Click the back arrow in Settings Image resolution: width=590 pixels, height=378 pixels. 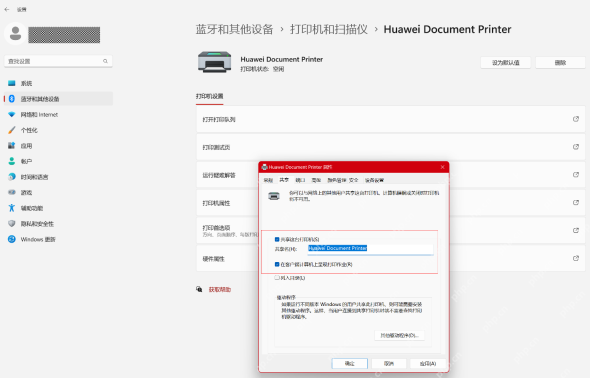tap(7, 9)
